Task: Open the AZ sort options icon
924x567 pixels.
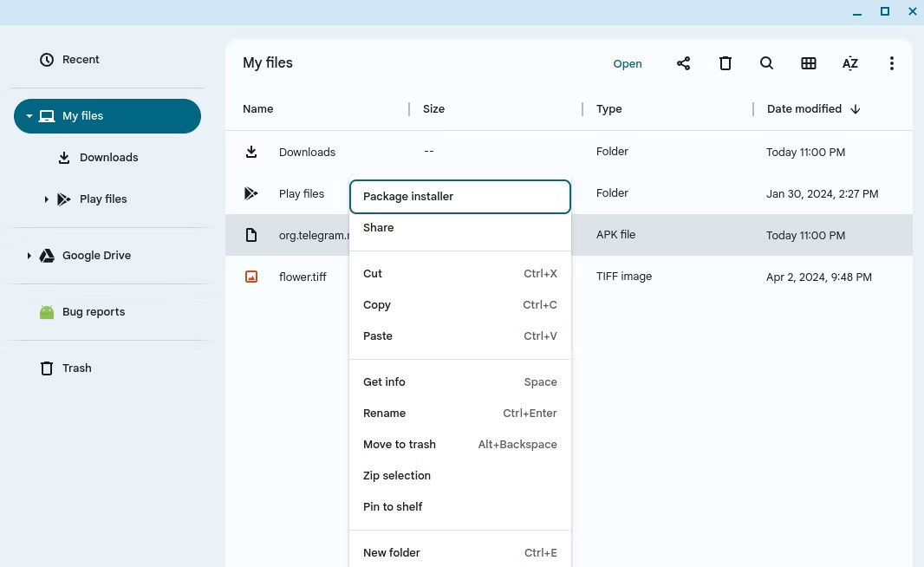Action: pyautogui.click(x=849, y=63)
